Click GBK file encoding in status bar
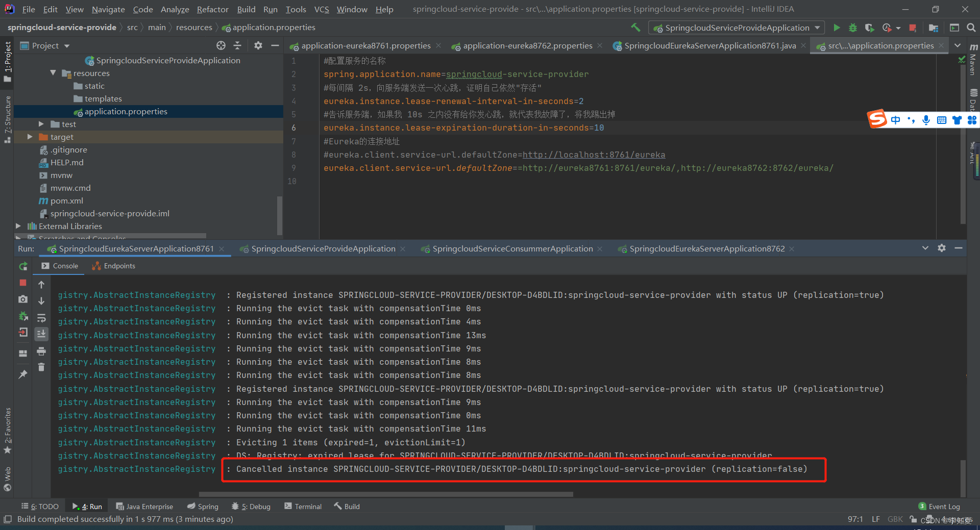980x530 pixels. 895,519
